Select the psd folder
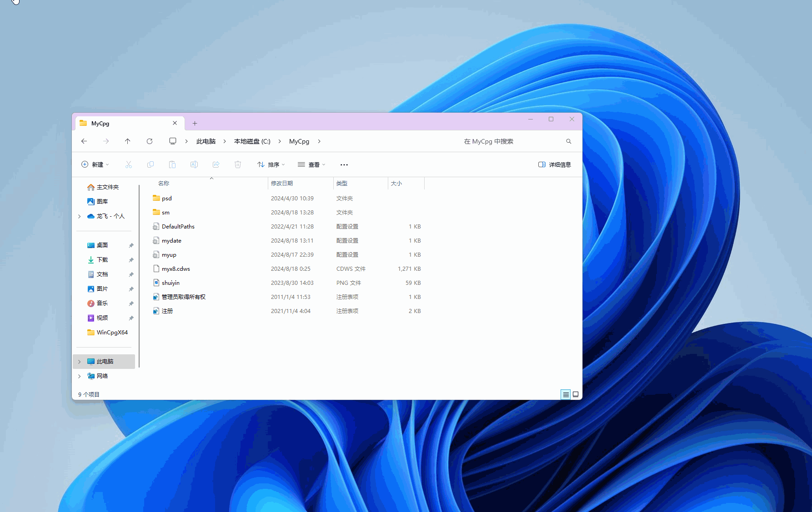 pyautogui.click(x=287, y=199)
